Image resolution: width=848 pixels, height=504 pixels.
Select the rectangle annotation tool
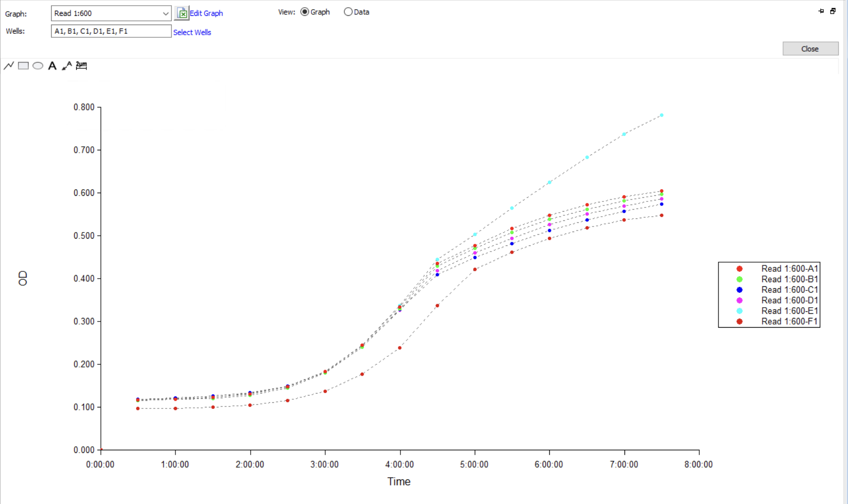23,65
